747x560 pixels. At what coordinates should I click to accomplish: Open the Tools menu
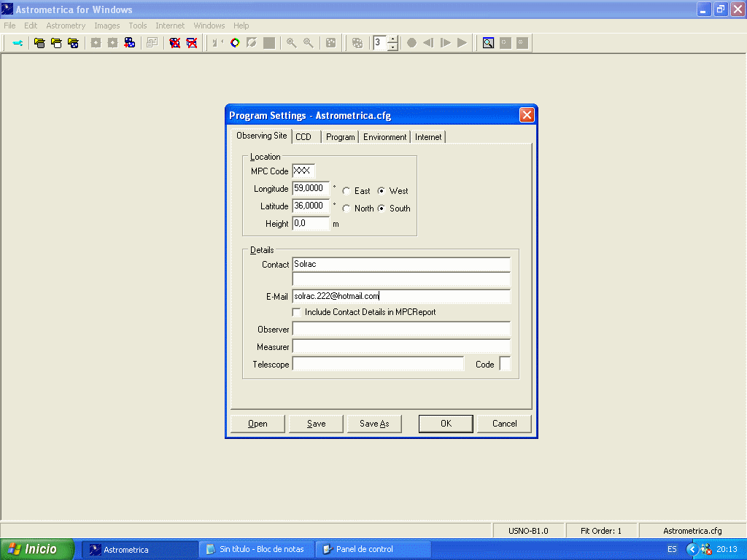(138, 26)
